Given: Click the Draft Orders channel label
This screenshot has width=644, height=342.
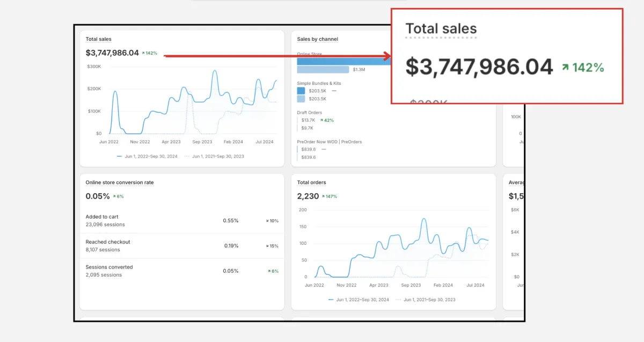Looking at the screenshot, I should click(x=310, y=112).
